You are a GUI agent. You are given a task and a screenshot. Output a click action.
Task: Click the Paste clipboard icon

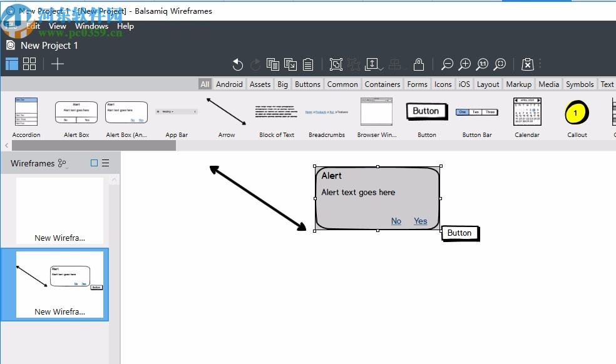(x=308, y=64)
